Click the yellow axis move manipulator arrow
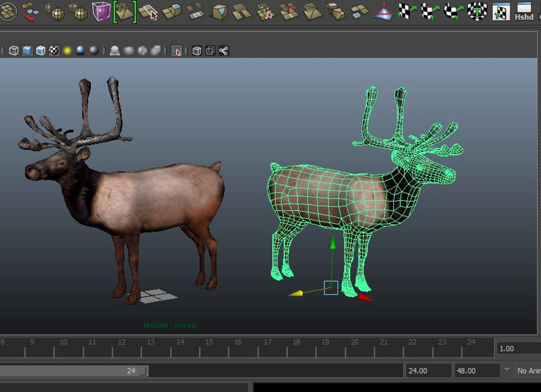Viewport: 541px width, 392px height. coord(296,293)
